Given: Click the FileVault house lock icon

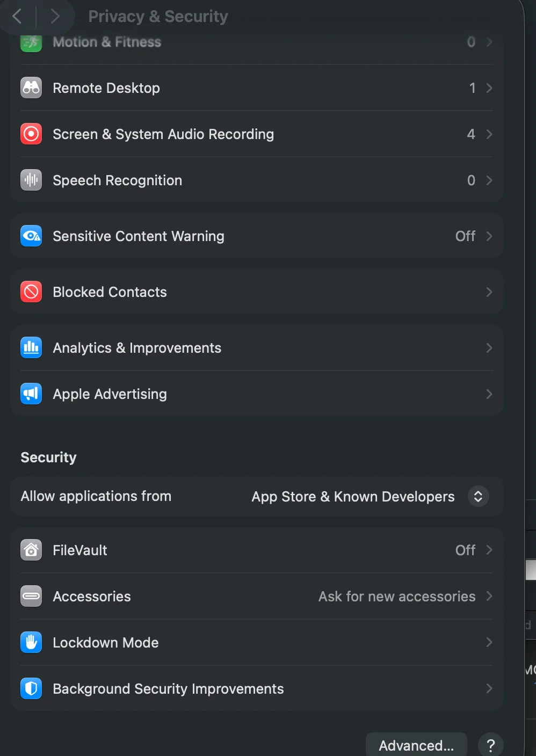Looking at the screenshot, I should (31, 550).
